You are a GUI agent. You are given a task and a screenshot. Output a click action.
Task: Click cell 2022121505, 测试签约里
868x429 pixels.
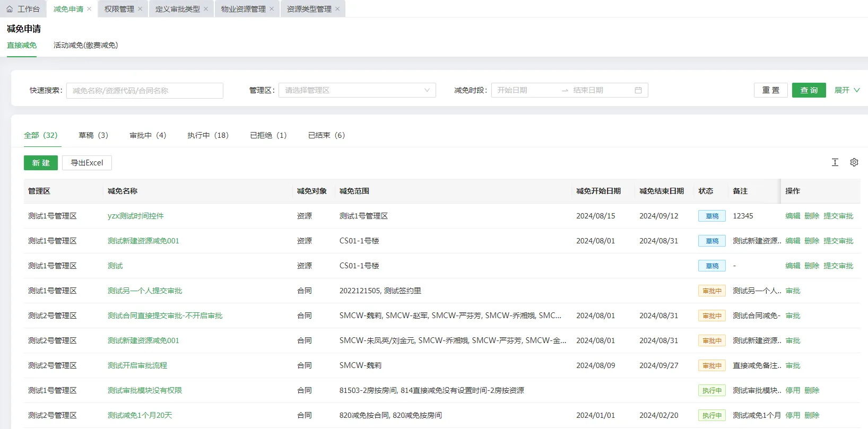(380, 291)
